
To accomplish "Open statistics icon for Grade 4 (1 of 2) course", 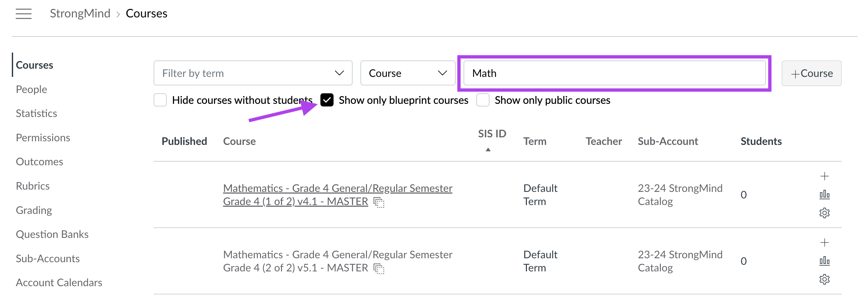I will point(824,195).
